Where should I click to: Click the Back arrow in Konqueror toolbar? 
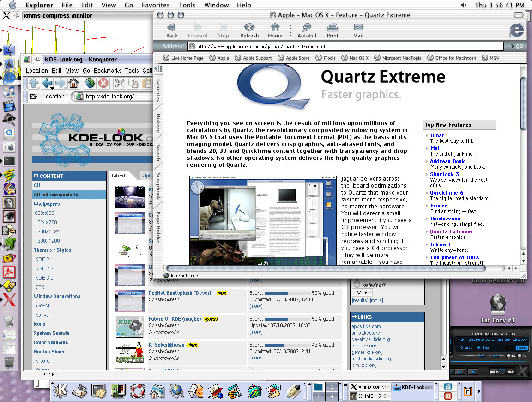point(47,83)
